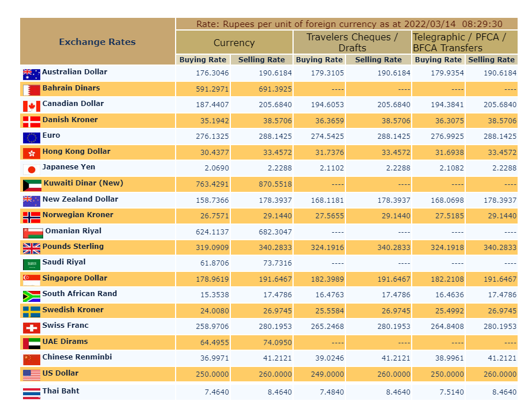Click the Japanese flag icon

32,169
